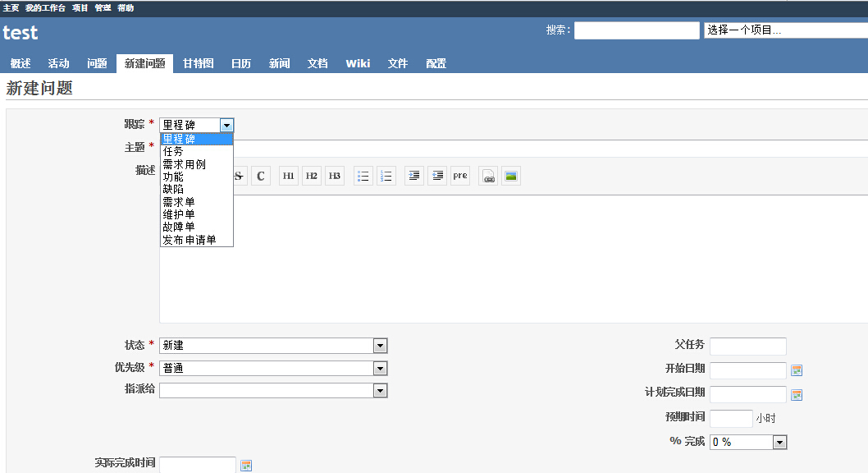Click the preformatted text 'pre' button

point(460,176)
